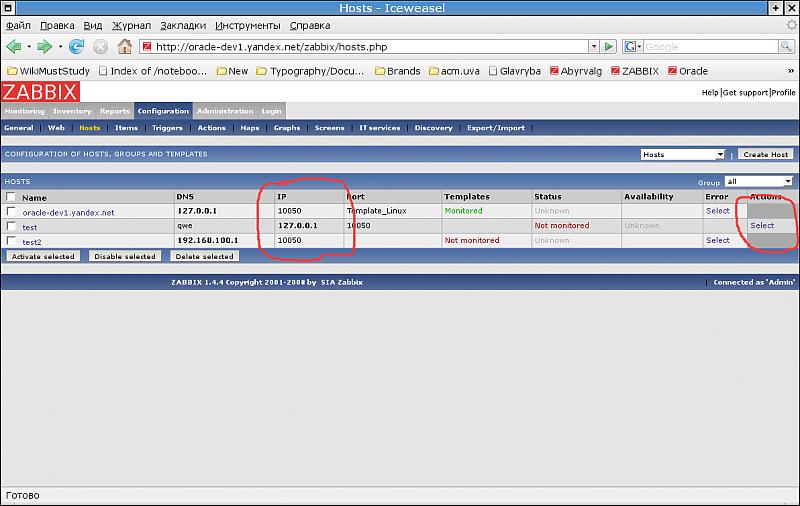The width and height of the screenshot is (800, 506).
Task: Open forward button history dropdown arrow
Action: (60, 47)
